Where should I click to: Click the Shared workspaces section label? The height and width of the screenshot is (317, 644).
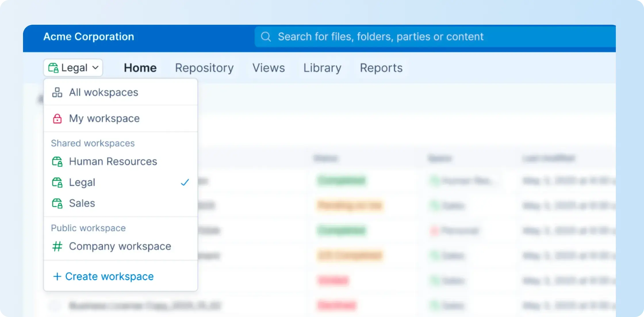(x=93, y=143)
